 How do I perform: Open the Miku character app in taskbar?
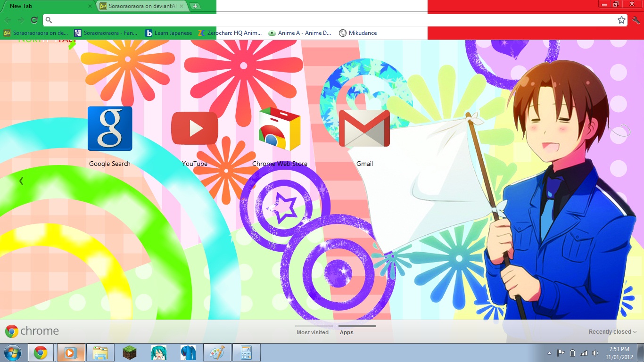click(158, 353)
